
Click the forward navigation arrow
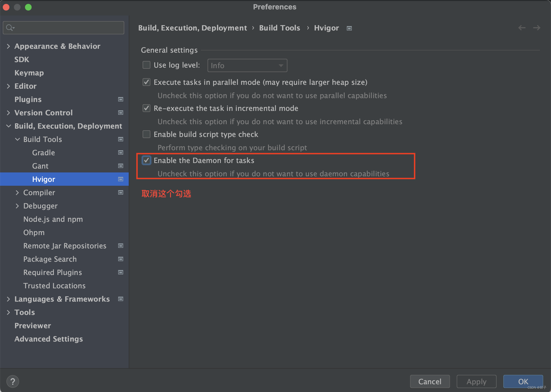pyautogui.click(x=537, y=28)
